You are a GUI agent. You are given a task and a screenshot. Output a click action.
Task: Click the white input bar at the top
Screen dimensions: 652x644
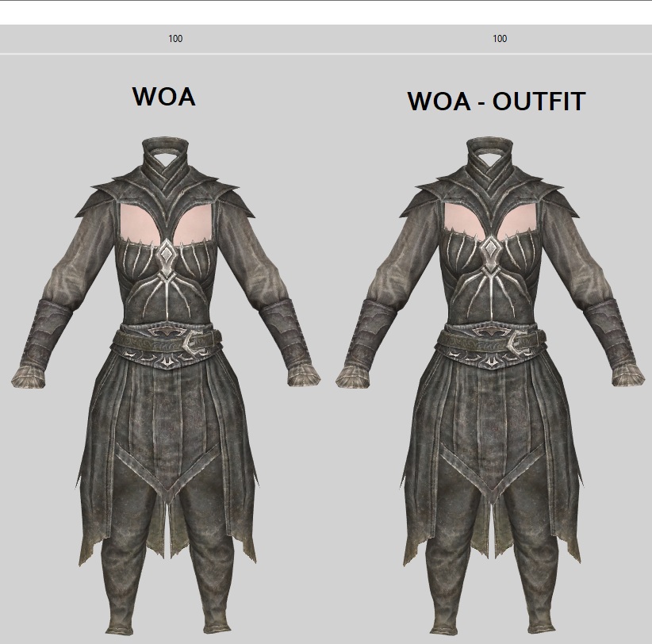[x=326, y=12]
